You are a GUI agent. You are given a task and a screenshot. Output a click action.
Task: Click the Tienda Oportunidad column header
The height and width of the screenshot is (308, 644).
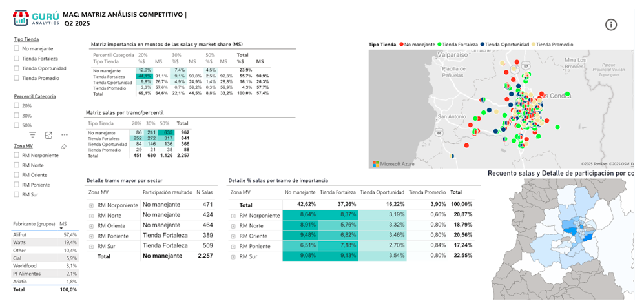pyautogui.click(x=382, y=192)
